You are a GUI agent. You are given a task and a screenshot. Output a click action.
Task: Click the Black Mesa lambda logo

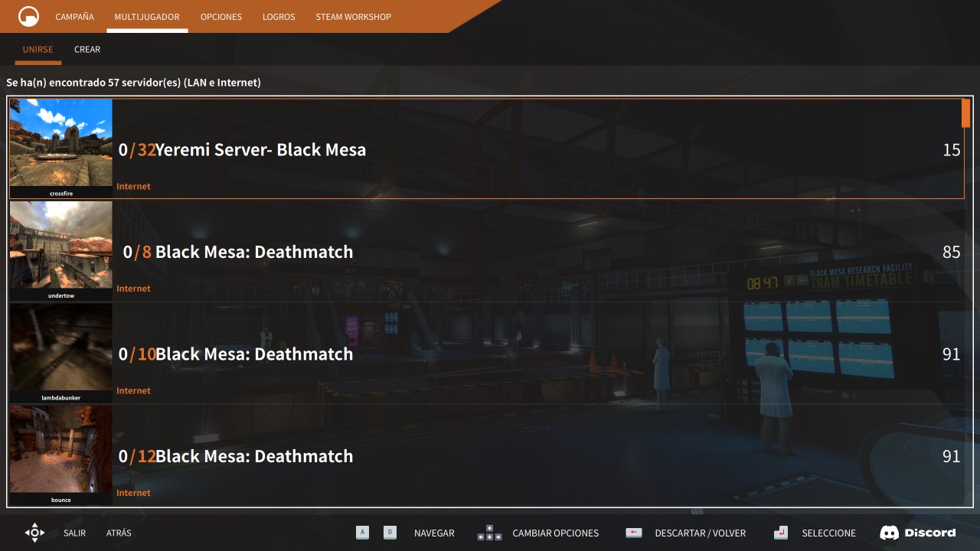click(x=28, y=16)
